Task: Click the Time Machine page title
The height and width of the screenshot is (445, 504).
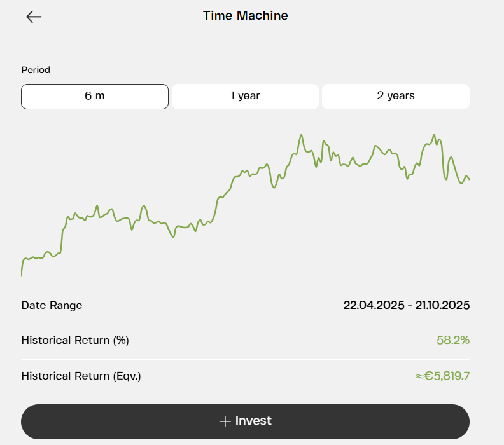Action: (x=246, y=16)
